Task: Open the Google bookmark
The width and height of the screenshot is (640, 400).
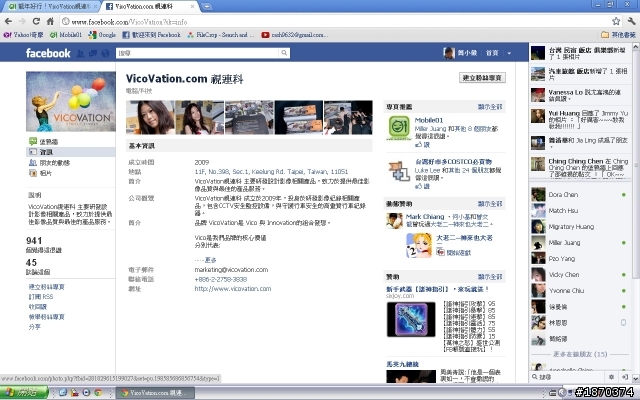Action: coord(102,35)
